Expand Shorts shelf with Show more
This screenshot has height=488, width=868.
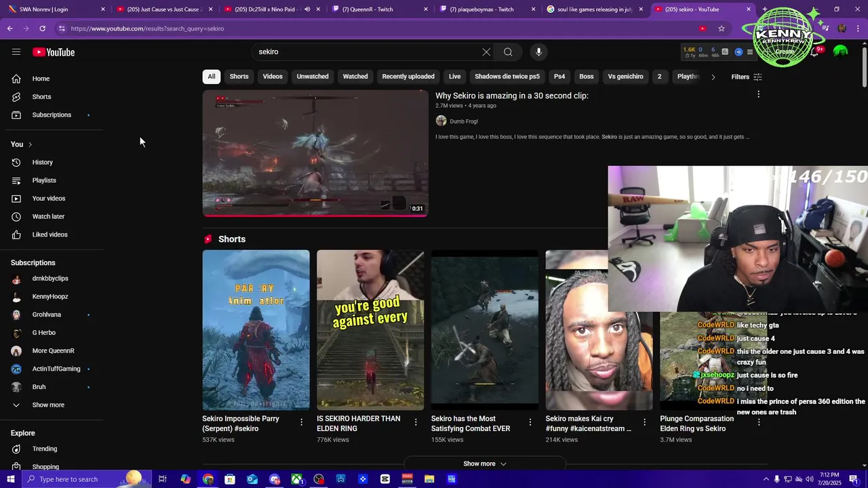[484, 464]
